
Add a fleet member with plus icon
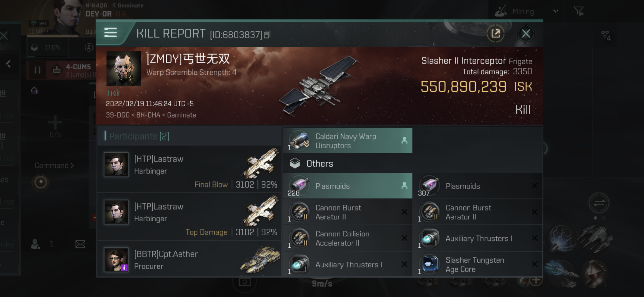point(55,122)
